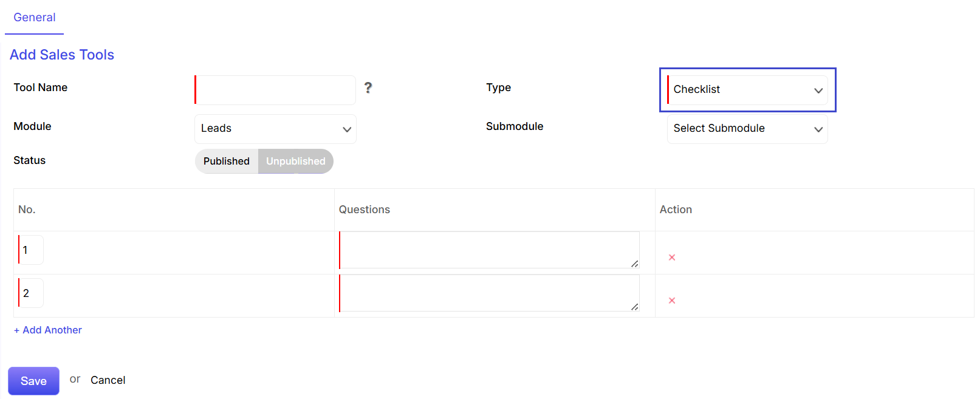Screen dimensions: 980x399
Task: Click the Tool Name help question mark icon
Action: point(368,87)
